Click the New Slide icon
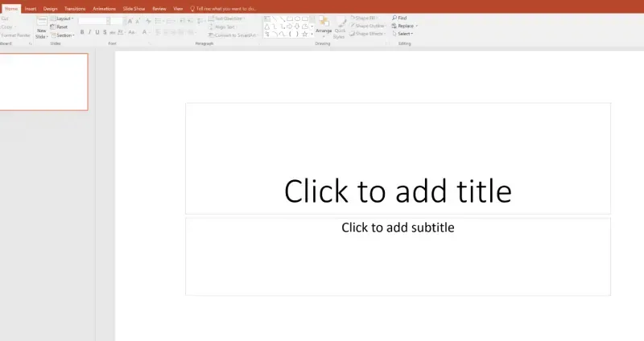 point(42,22)
